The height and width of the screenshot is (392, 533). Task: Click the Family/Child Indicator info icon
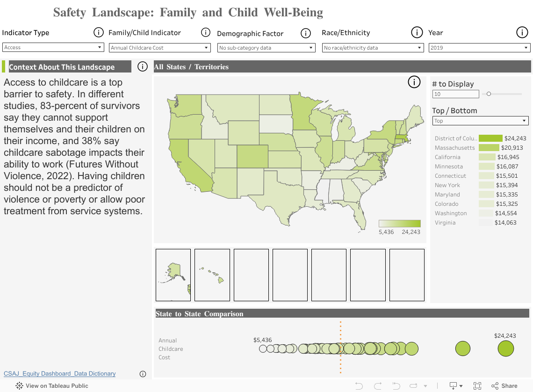point(206,32)
